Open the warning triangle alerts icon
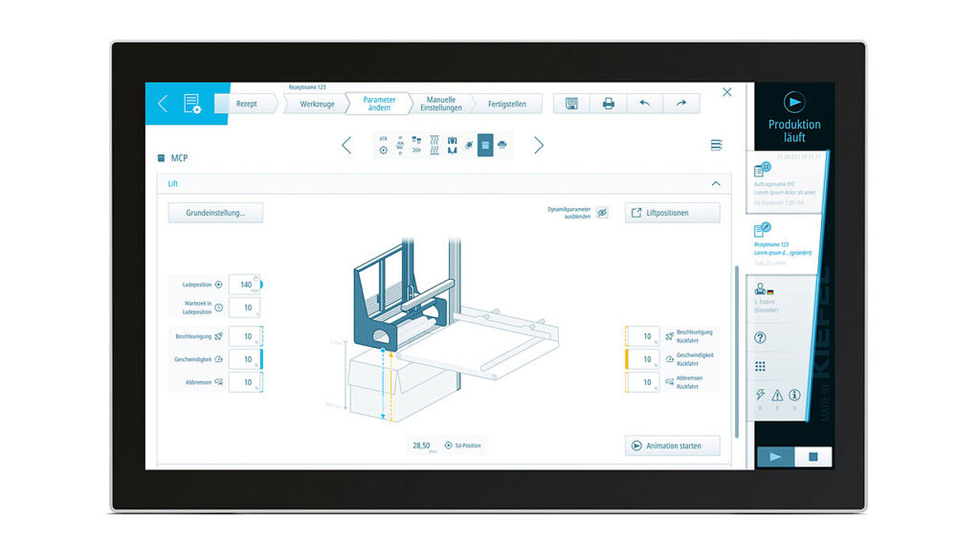Viewport: 980px width, 552px height. click(x=777, y=395)
